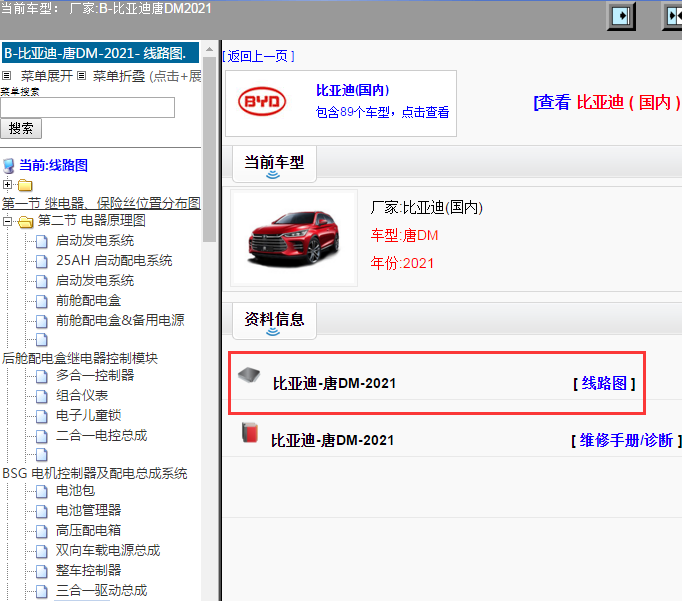The width and height of the screenshot is (682, 601).
Task: Select the 资料信息 tab header
Action: pos(274,321)
